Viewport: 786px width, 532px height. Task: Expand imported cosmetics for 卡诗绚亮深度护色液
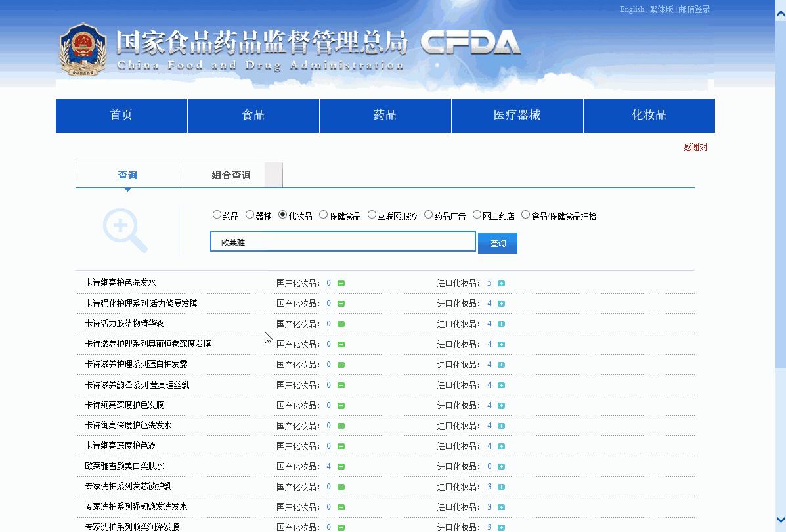point(501,445)
